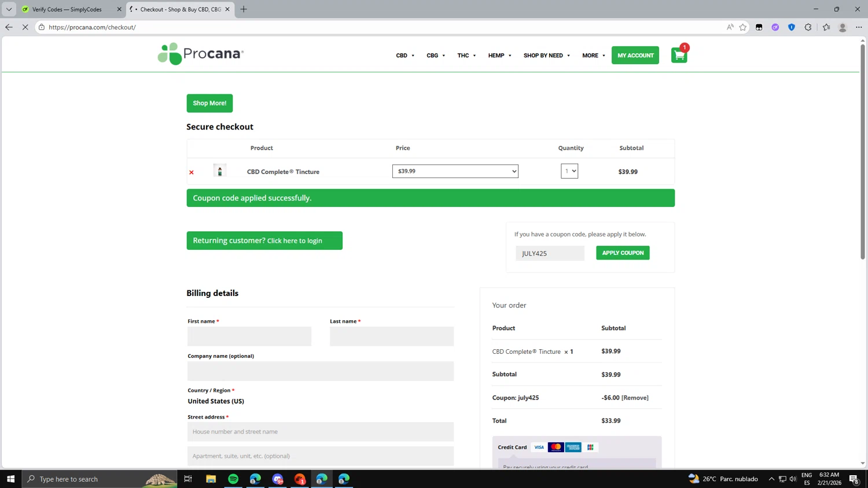Remove the july425 coupon

[x=635, y=398]
